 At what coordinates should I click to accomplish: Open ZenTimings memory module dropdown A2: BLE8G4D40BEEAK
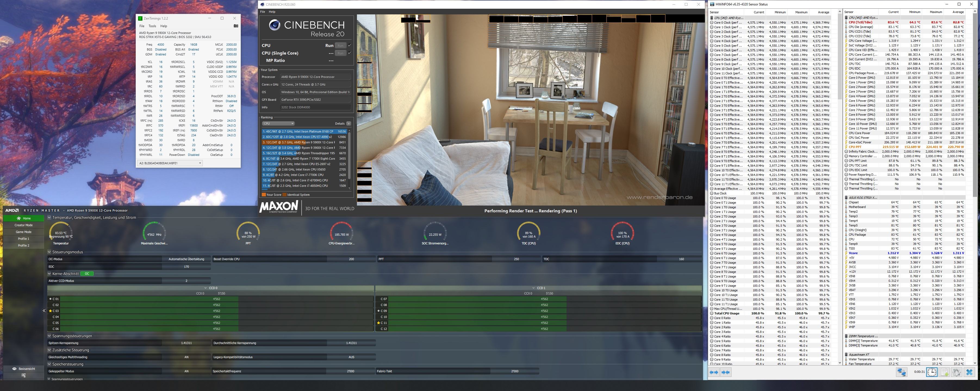pos(170,163)
